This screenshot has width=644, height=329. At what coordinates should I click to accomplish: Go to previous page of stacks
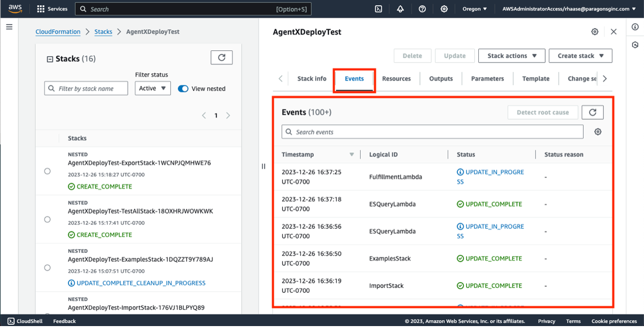click(x=204, y=115)
